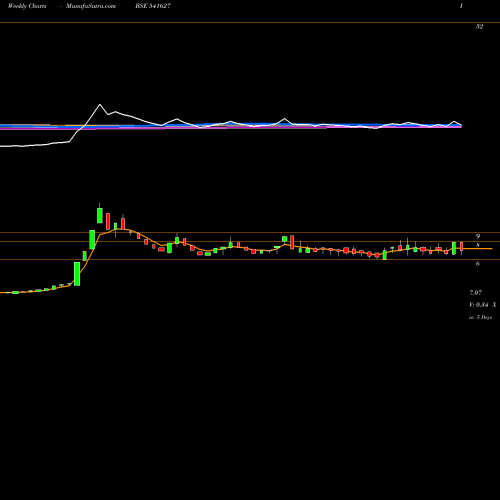This screenshot has height=500, width=500.
Task: Click the white indicator line's highest peak
Action: [x=100, y=105]
